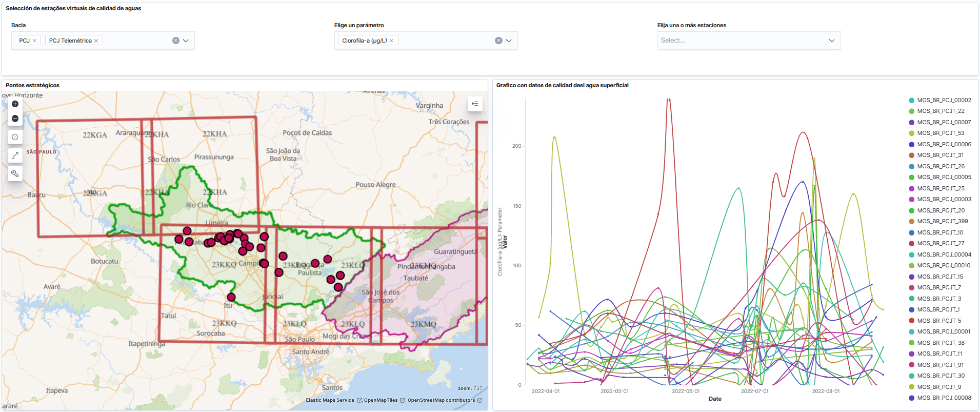Viewport: 980px width, 412px height.
Task: Open the Elastic Maps Service link
Action: (x=330, y=400)
